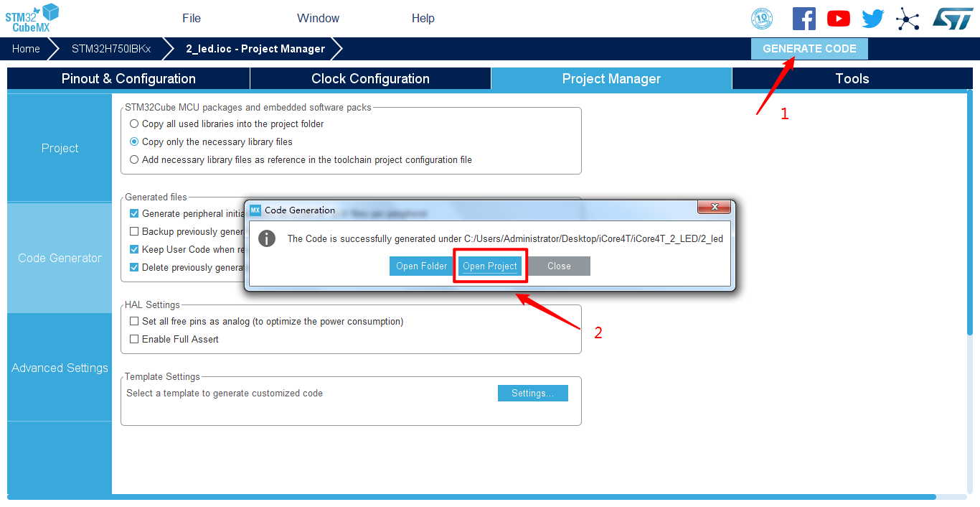Click the STM32CubeMX logo icon
Viewport: 980px width, 507px height.
[x=32, y=18]
